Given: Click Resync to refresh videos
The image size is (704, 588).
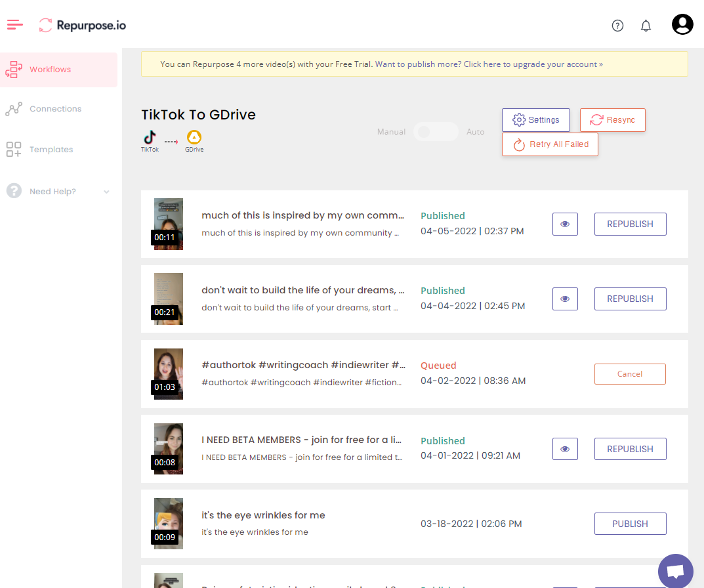Looking at the screenshot, I should 612,119.
